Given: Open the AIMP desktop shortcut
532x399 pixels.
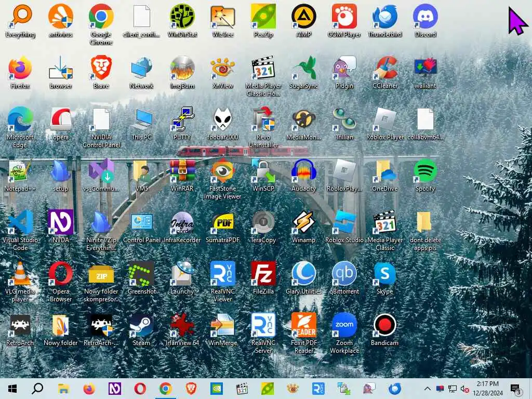Looking at the screenshot, I should click(303, 20).
